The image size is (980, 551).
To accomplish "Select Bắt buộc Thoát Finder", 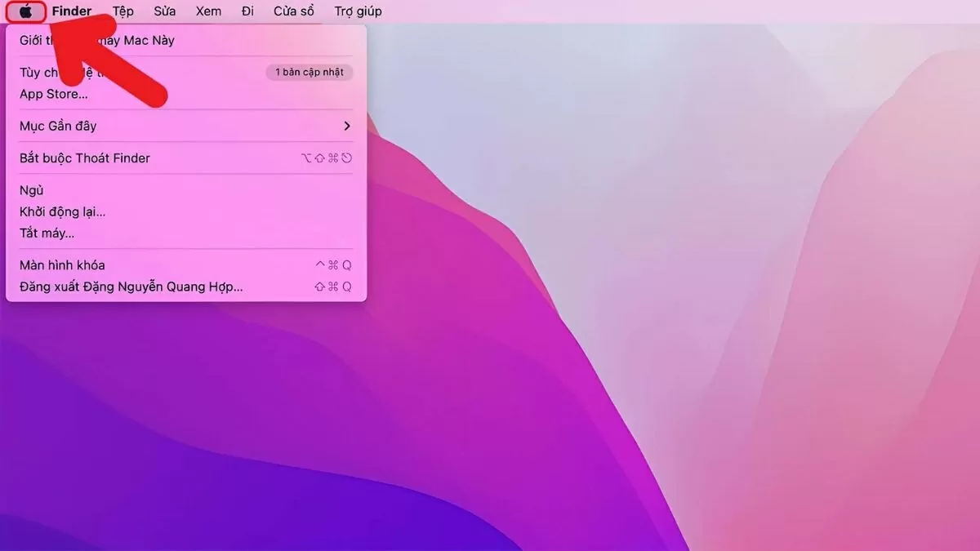I will tap(85, 158).
